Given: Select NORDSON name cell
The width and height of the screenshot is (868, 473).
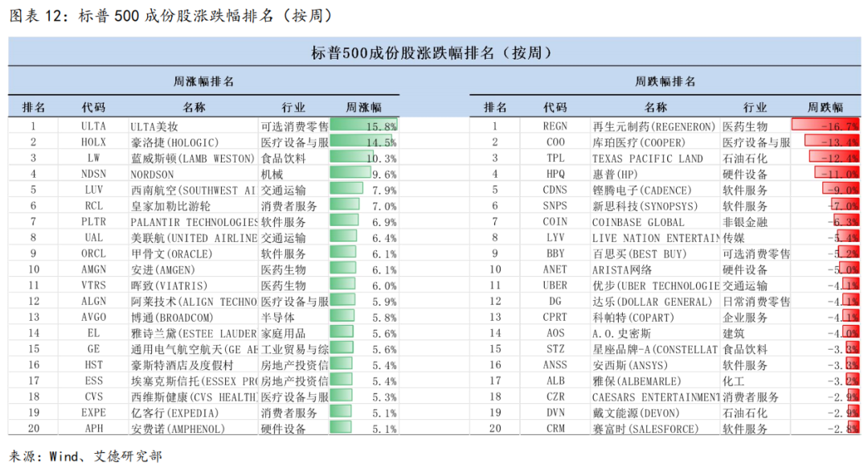Looking at the screenshot, I should tap(152, 175).
